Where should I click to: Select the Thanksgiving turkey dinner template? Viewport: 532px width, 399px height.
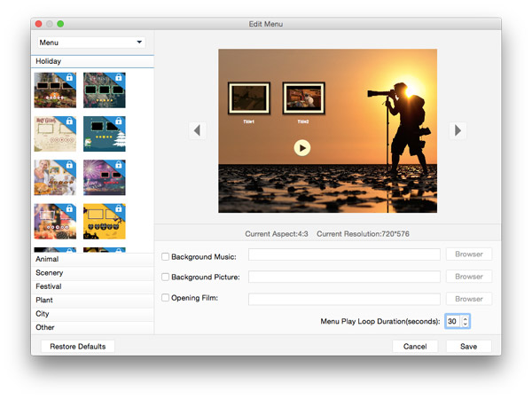coord(55,177)
